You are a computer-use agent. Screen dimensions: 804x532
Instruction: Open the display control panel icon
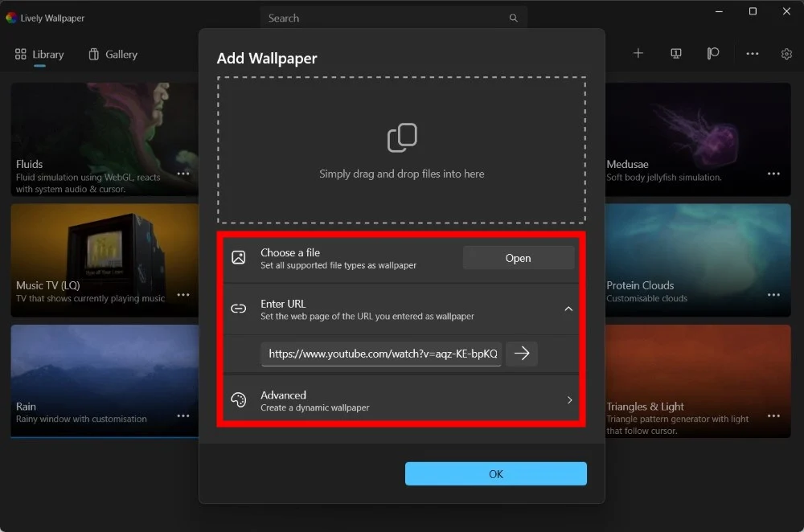676,54
